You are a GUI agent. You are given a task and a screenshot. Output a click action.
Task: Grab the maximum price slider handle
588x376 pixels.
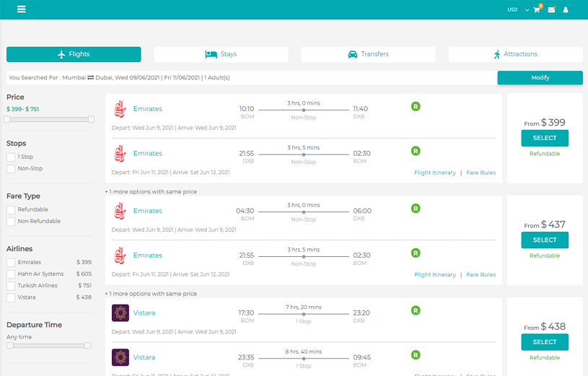pyautogui.click(x=91, y=119)
